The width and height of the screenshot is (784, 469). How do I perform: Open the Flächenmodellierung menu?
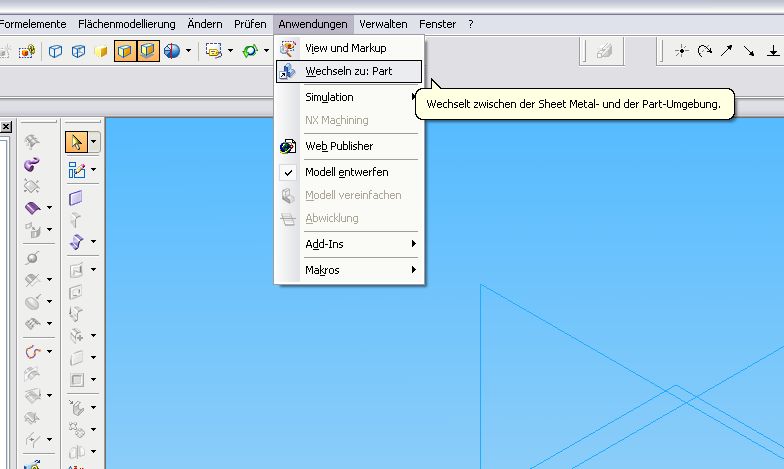pos(126,24)
